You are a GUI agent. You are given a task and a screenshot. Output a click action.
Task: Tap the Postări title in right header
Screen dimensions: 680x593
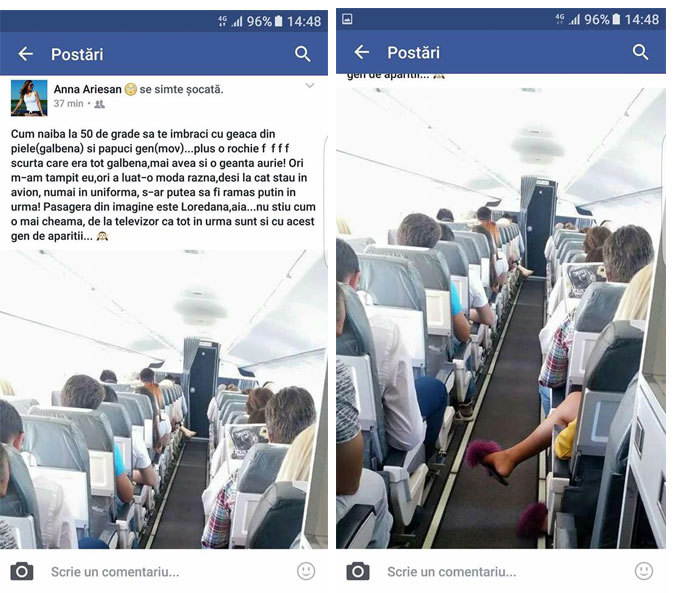coord(413,53)
